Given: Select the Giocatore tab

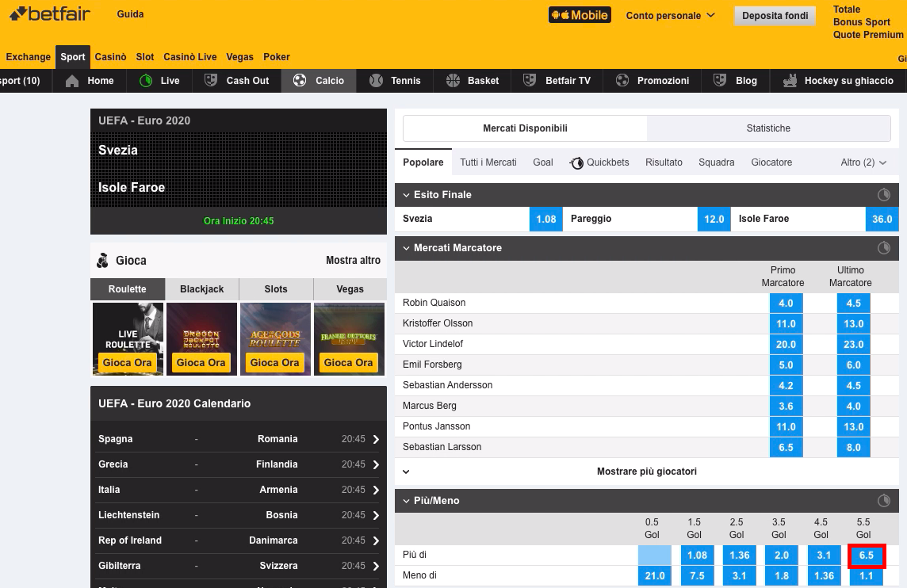Looking at the screenshot, I should pos(771,162).
